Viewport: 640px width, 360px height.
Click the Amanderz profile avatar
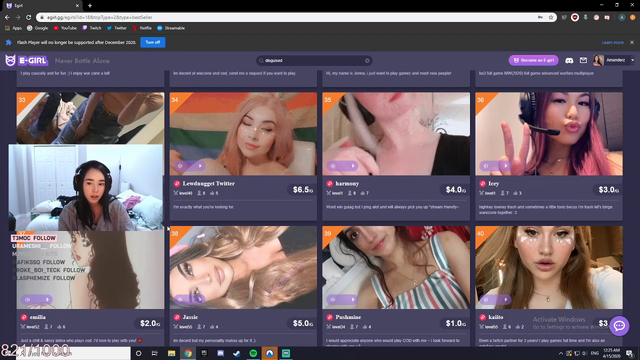pos(598,60)
